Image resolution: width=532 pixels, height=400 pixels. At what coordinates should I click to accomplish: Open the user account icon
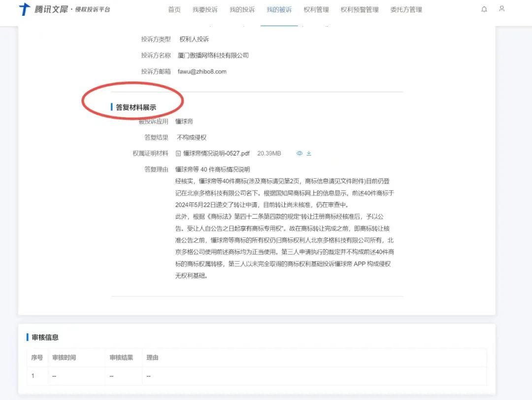[502, 8]
